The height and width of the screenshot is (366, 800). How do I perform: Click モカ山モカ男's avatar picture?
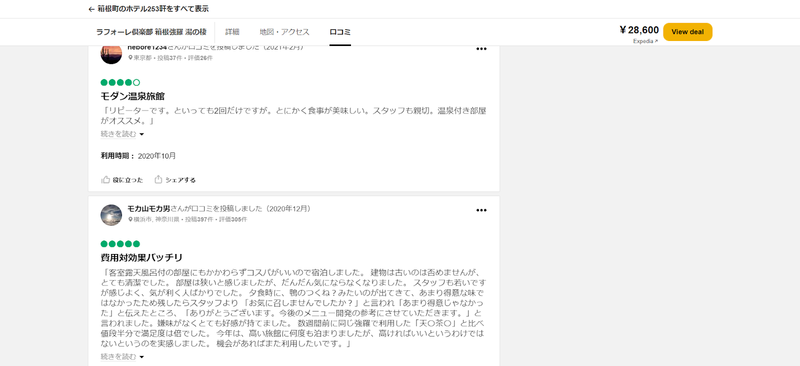click(x=111, y=215)
